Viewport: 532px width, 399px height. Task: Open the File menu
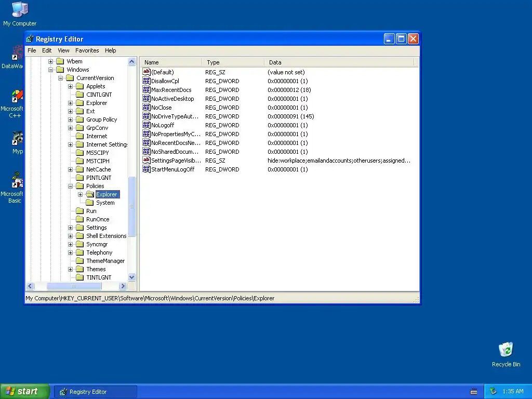[32, 50]
